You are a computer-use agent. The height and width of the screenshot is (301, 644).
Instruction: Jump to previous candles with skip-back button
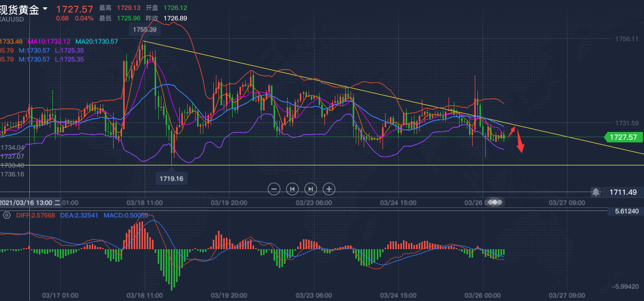[292, 189]
